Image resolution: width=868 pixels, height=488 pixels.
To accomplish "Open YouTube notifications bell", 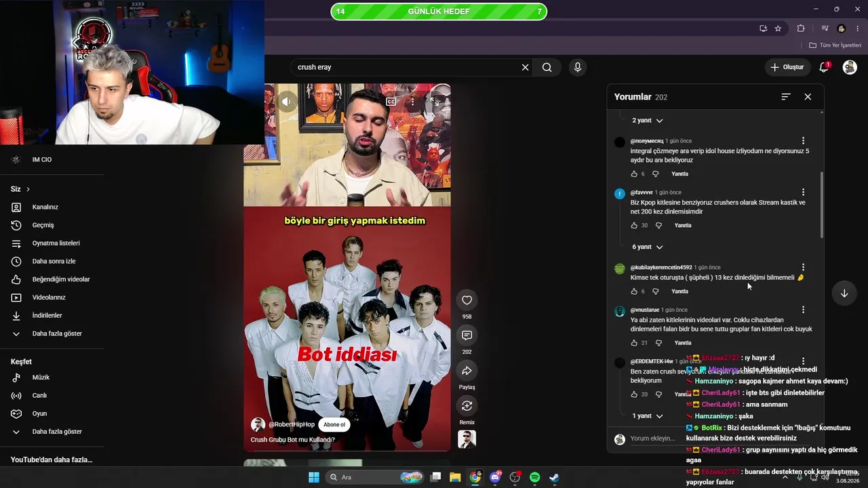I will [x=824, y=67].
